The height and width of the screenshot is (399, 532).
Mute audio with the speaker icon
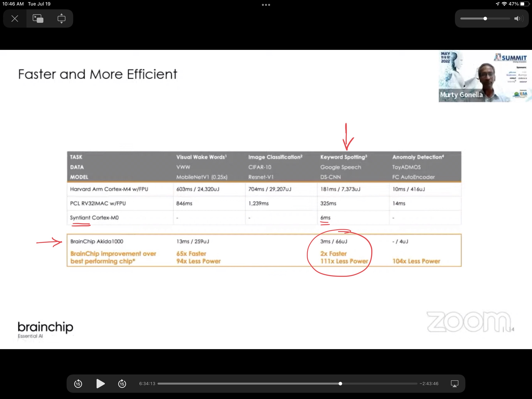tap(518, 19)
